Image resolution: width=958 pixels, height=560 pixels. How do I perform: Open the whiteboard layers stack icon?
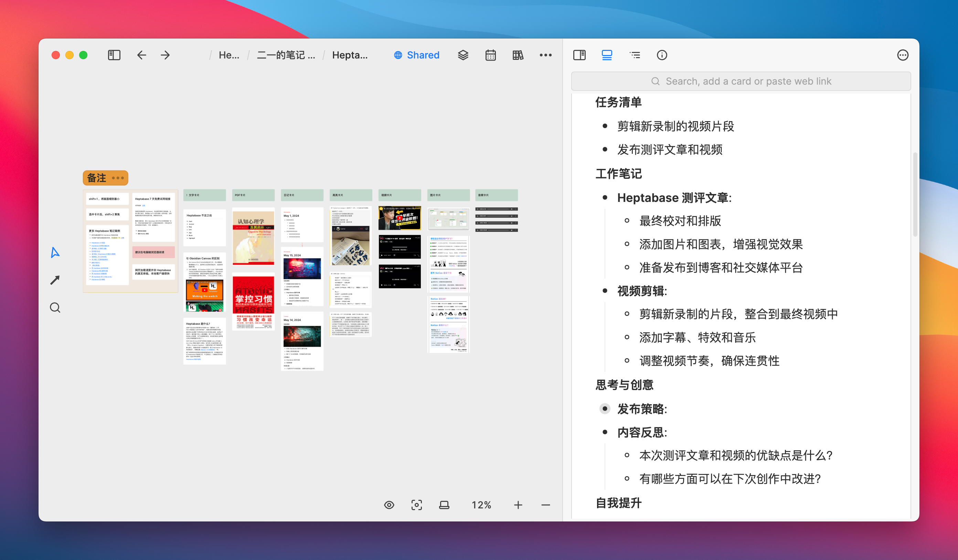(x=462, y=55)
